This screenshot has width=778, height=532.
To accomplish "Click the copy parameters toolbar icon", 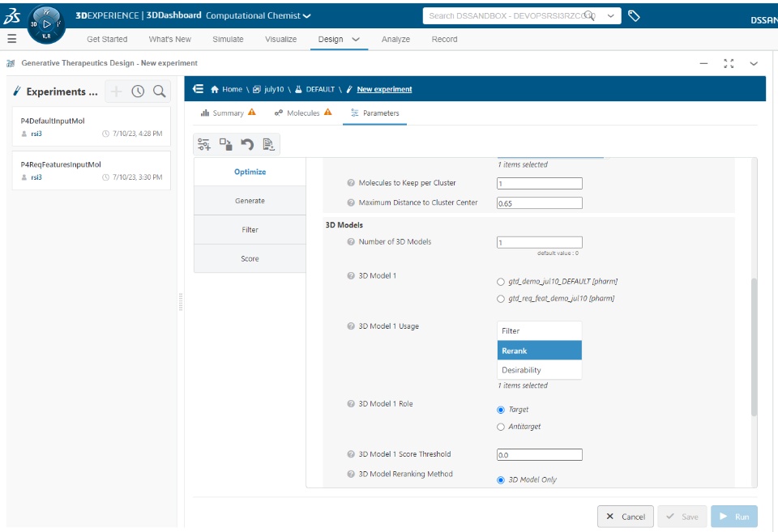I will pyautogui.click(x=226, y=144).
